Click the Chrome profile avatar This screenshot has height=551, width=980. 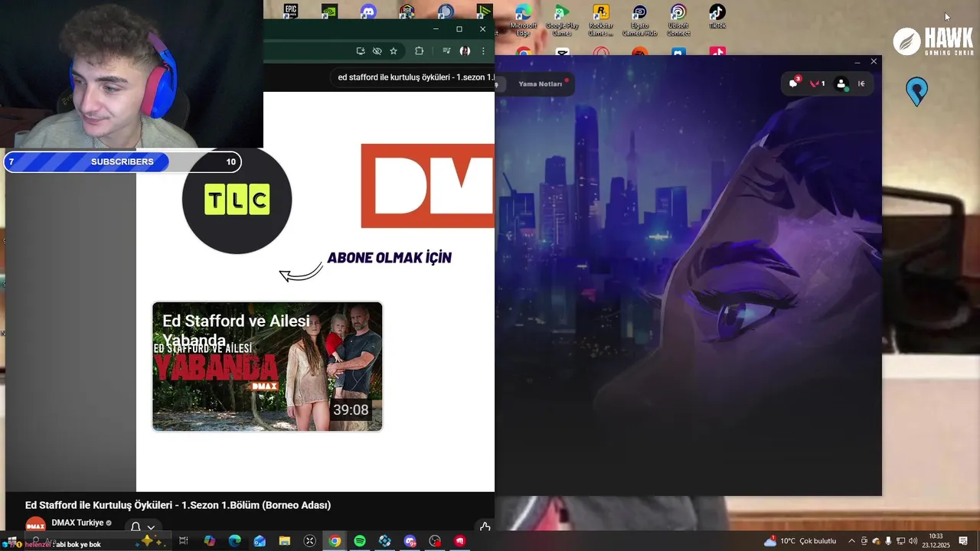click(465, 51)
